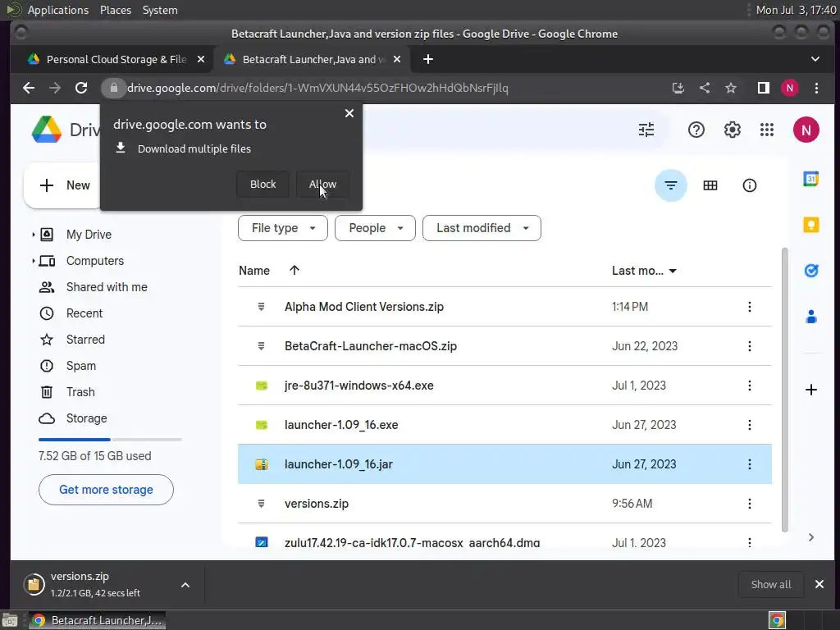Get add-ons plus icon in side panel
The height and width of the screenshot is (630, 840).
click(810, 390)
